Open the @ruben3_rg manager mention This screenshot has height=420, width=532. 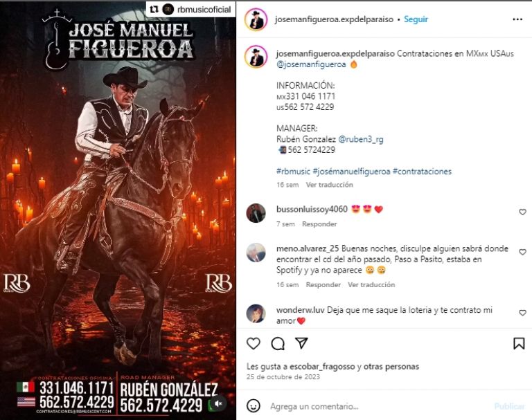coord(361,139)
